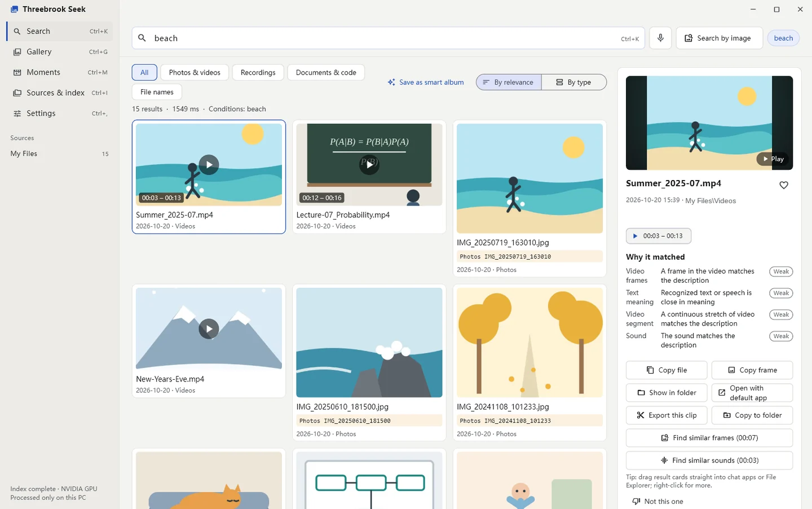Open Moments in the sidebar
The height and width of the screenshot is (509, 812).
60,72
